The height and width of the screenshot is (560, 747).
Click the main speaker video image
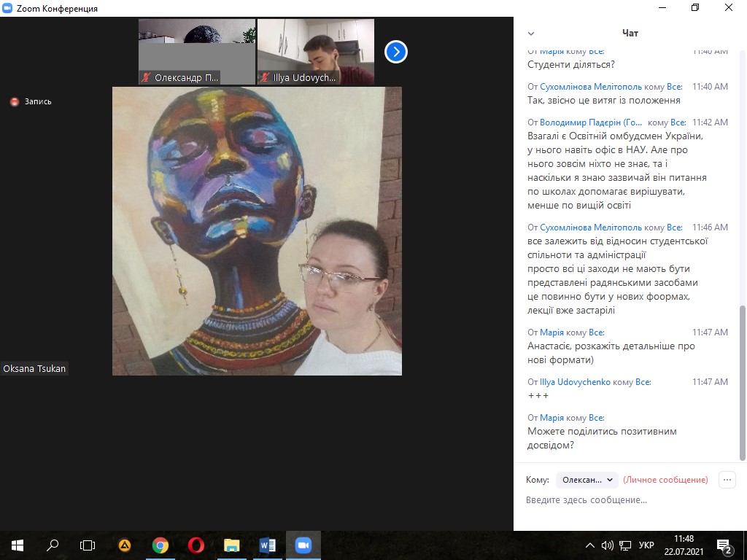pos(258,231)
